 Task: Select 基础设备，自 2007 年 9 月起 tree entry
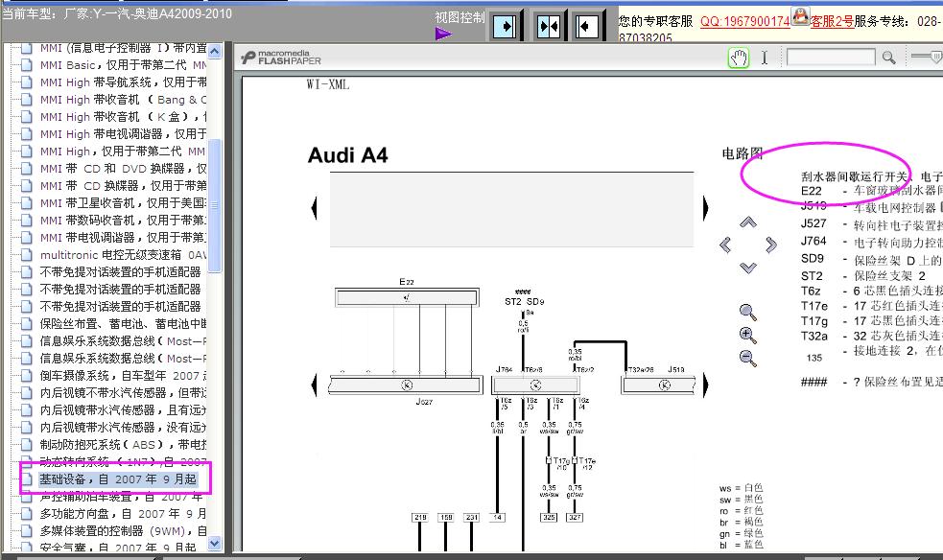[x=118, y=478]
